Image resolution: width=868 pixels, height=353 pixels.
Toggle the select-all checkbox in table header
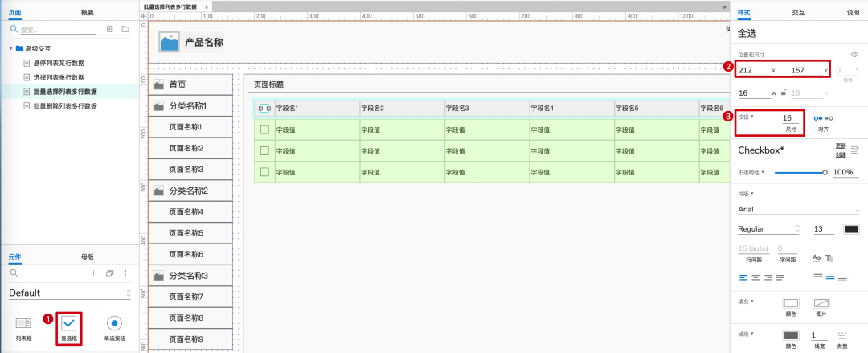click(x=264, y=109)
